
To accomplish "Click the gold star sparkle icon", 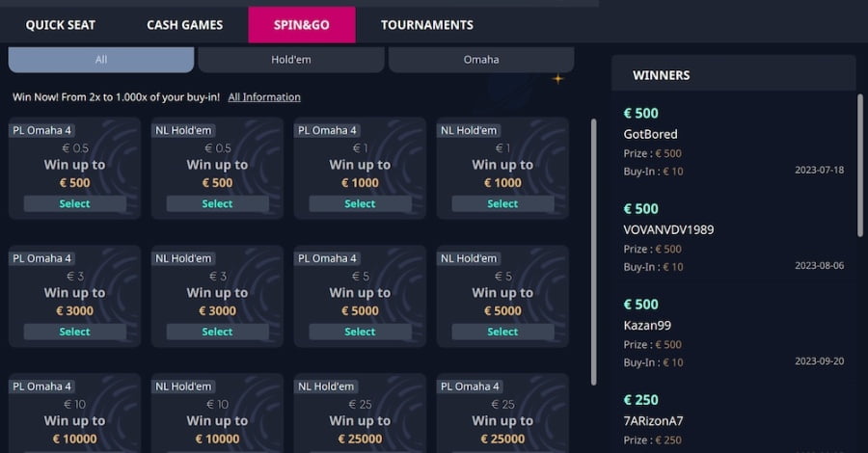I will click(x=558, y=79).
